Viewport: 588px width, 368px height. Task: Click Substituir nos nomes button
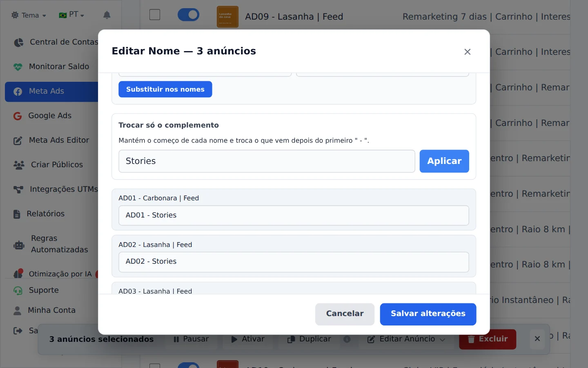[x=165, y=89]
